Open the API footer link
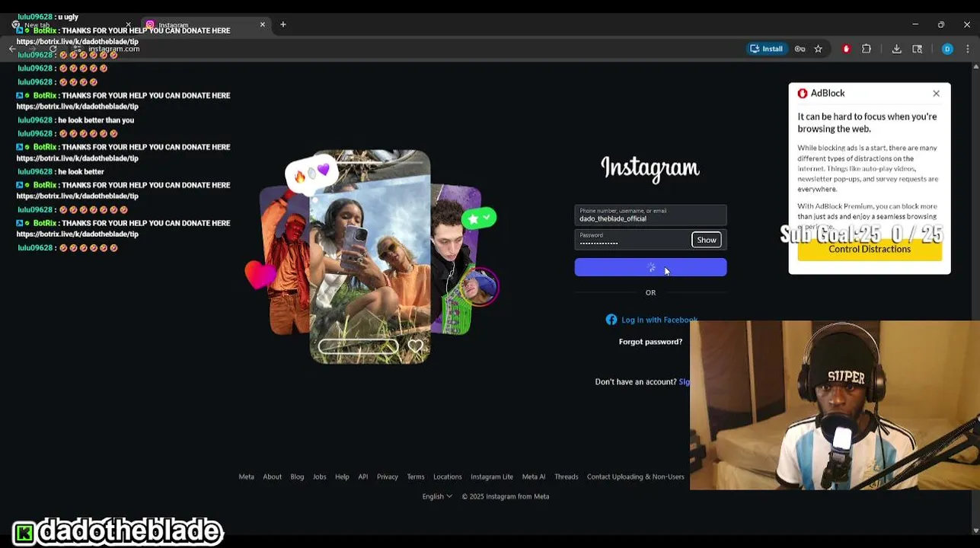980x548 pixels. 363,477
